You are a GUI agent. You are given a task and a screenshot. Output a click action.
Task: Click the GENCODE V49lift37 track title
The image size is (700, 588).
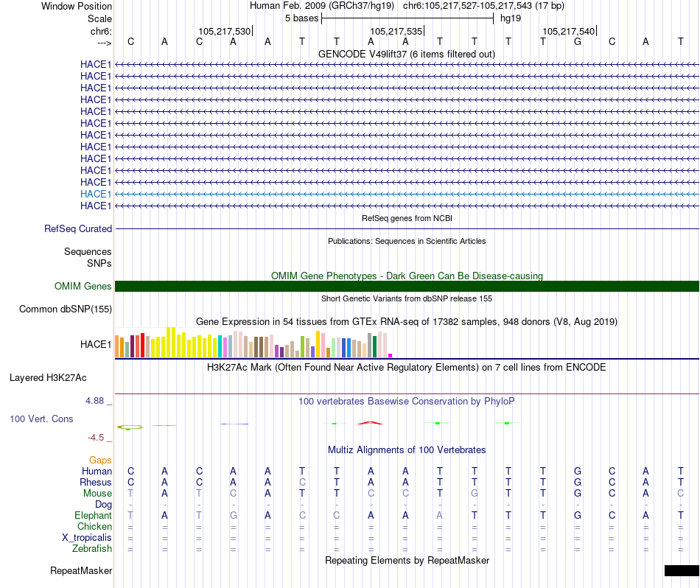[407, 54]
